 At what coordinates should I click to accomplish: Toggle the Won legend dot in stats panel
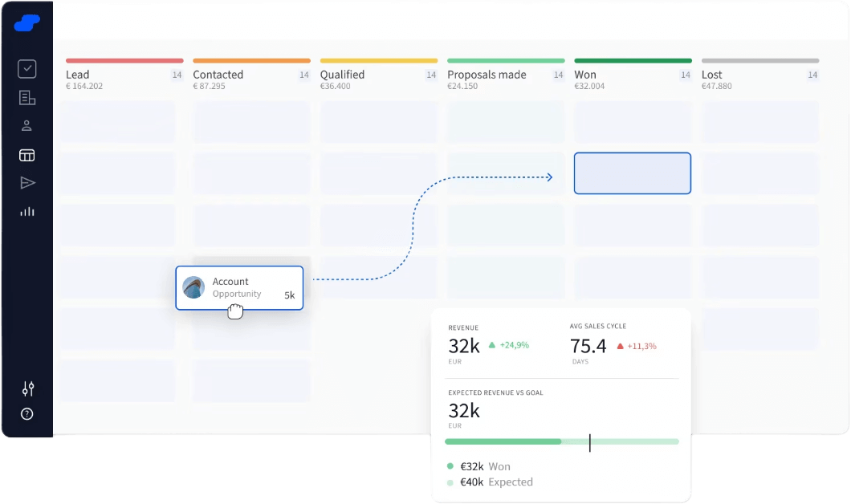(x=450, y=465)
